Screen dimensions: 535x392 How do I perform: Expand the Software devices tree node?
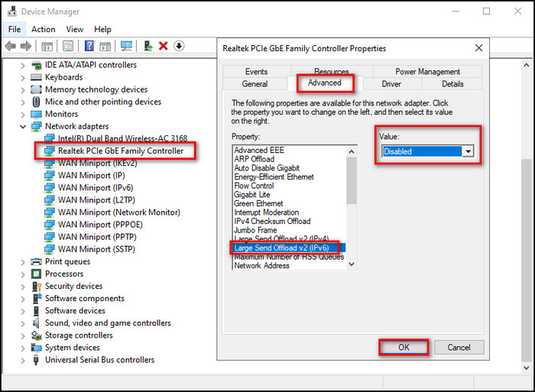23,311
